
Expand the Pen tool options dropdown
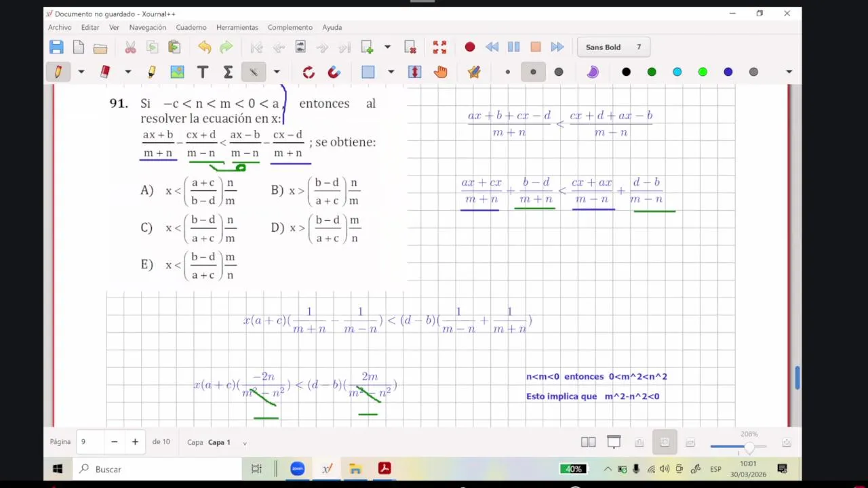pyautogui.click(x=81, y=72)
